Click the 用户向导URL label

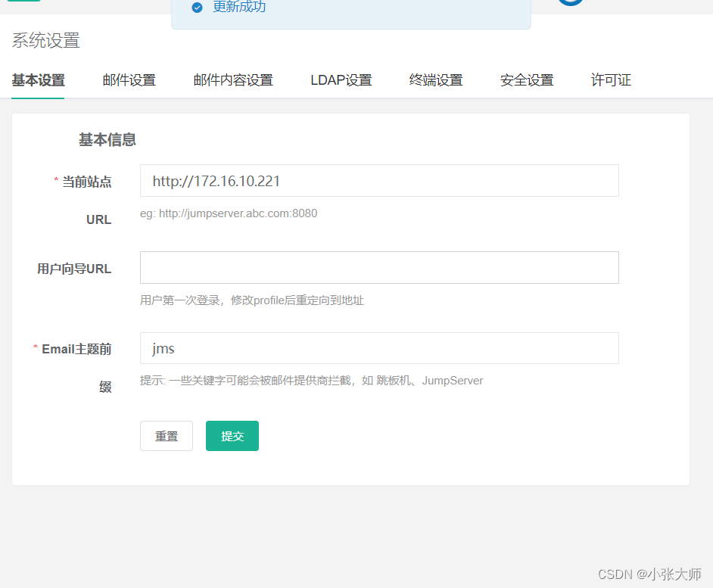tap(74, 269)
